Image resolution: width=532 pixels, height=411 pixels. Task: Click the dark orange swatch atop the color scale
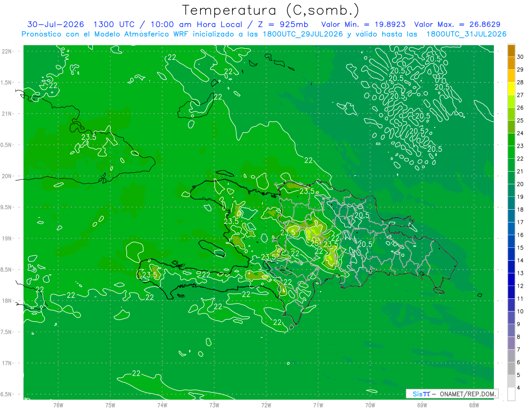coord(511,51)
